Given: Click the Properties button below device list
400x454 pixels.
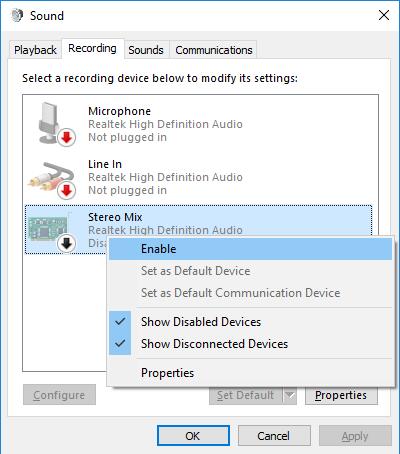Looking at the screenshot, I should click(x=341, y=395).
